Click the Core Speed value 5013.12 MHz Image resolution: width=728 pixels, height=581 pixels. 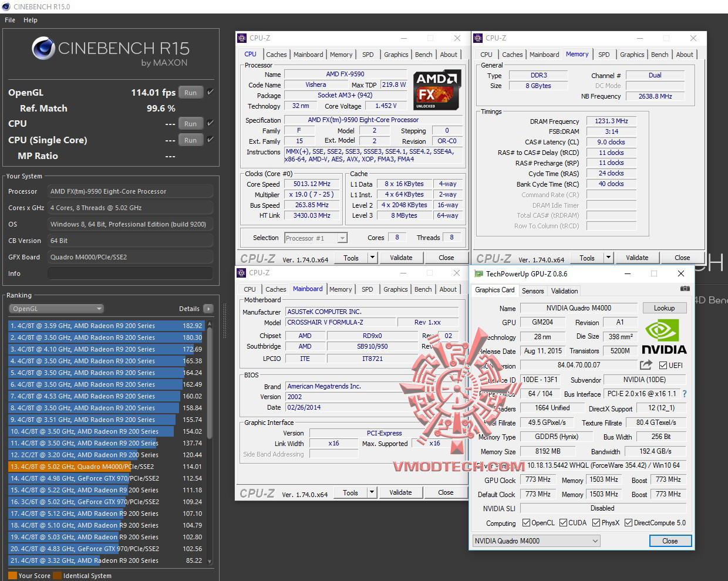tap(312, 184)
